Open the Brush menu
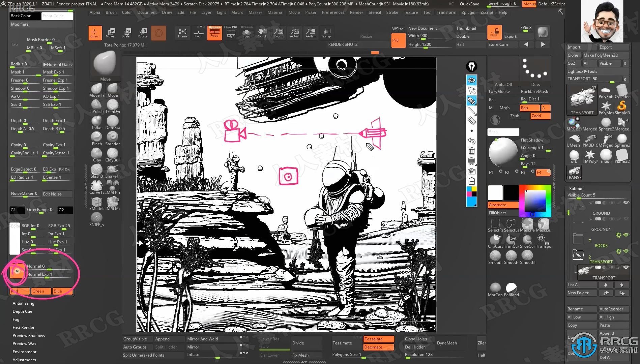The width and height of the screenshot is (640, 364). pos(111,12)
